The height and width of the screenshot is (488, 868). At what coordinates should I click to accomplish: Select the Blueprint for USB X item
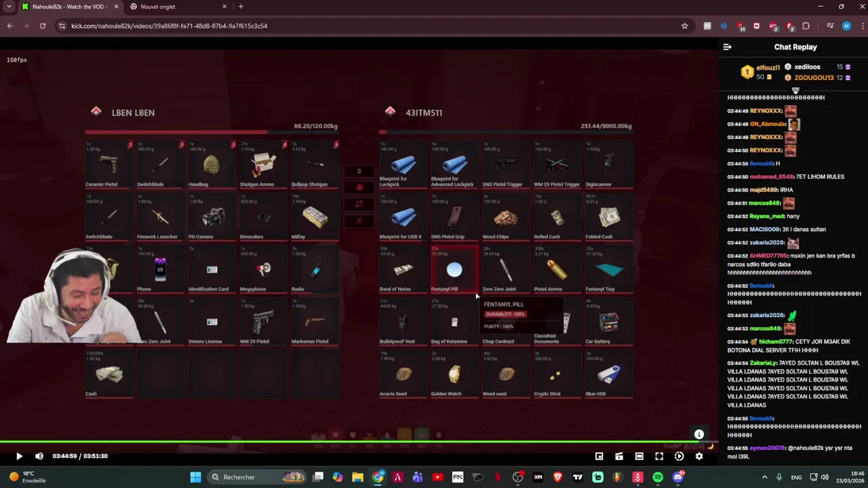tap(403, 217)
